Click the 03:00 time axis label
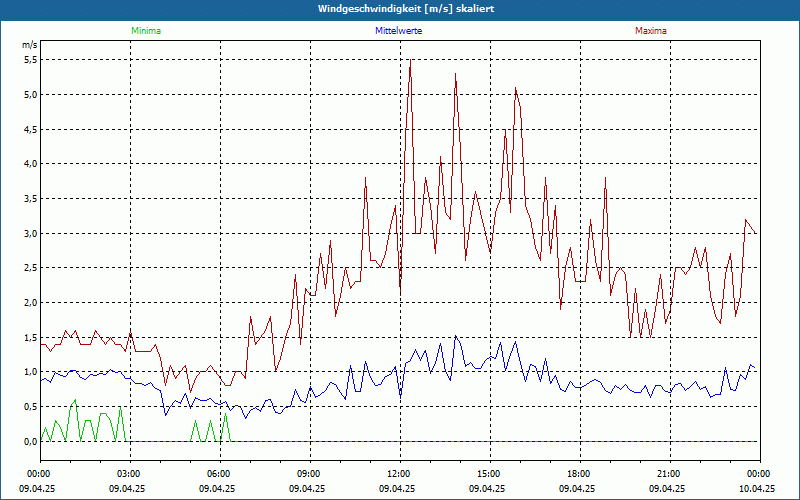 click(129, 474)
